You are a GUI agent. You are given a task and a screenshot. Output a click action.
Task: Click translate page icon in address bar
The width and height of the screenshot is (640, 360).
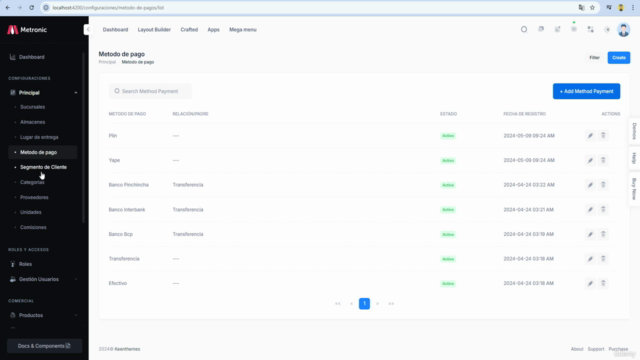581,8
